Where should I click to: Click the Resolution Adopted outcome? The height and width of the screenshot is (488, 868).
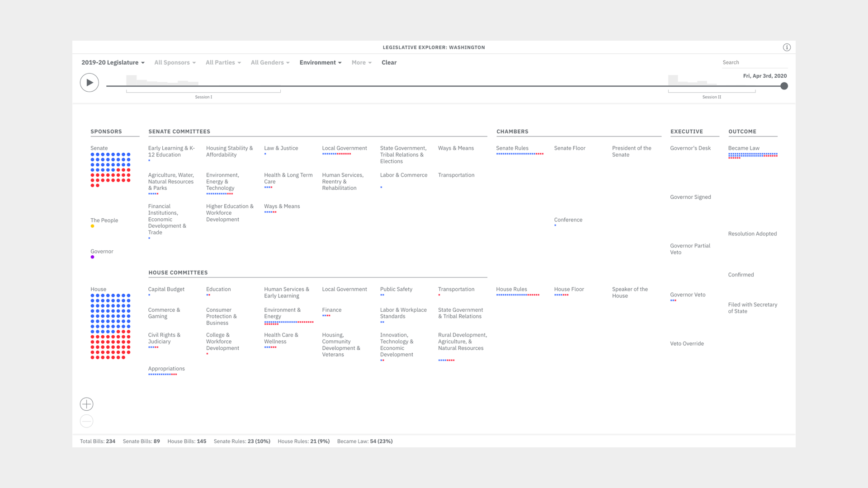point(752,234)
